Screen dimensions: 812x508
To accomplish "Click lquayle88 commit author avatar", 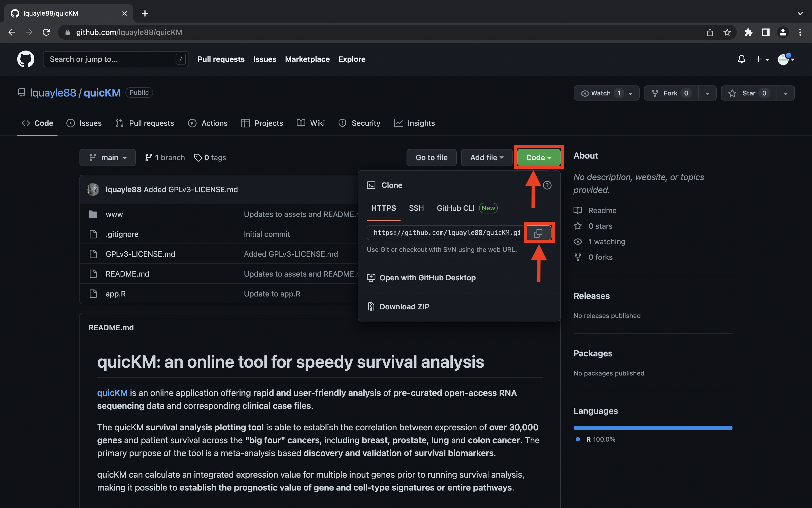I will tap(93, 189).
